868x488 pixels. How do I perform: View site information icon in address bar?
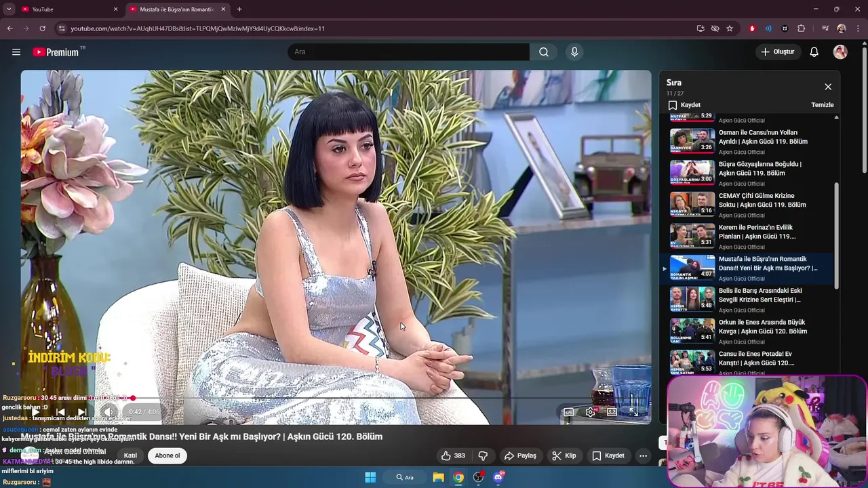pos(62,28)
